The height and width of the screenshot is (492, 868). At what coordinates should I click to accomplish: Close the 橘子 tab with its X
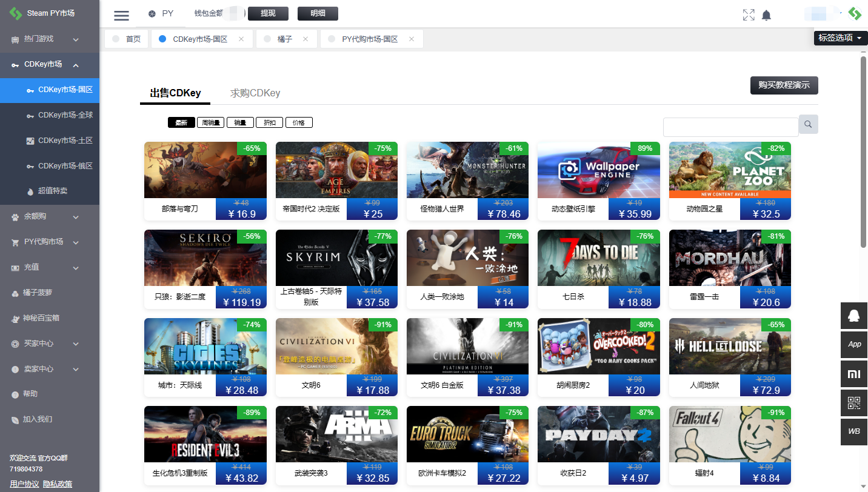[305, 39]
